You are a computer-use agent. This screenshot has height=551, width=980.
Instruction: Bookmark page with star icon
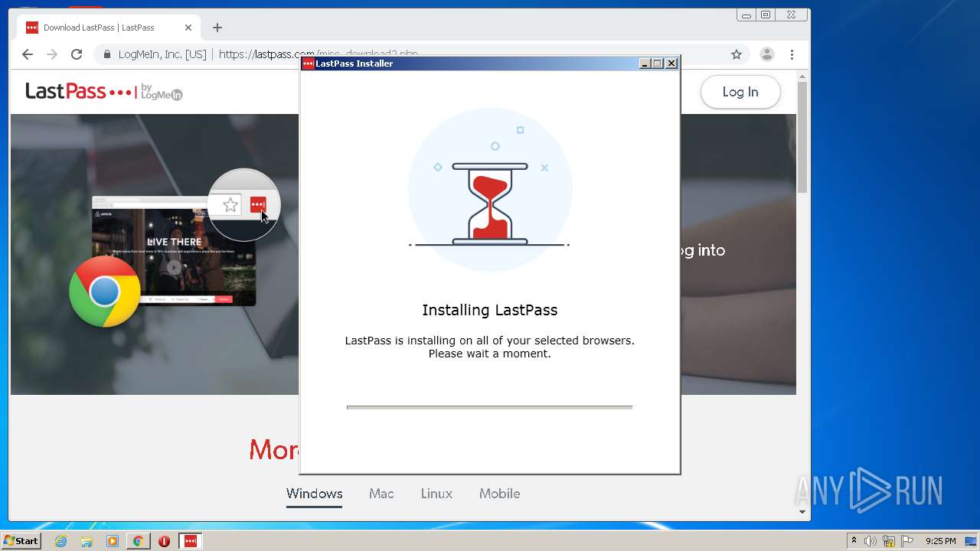tap(737, 54)
